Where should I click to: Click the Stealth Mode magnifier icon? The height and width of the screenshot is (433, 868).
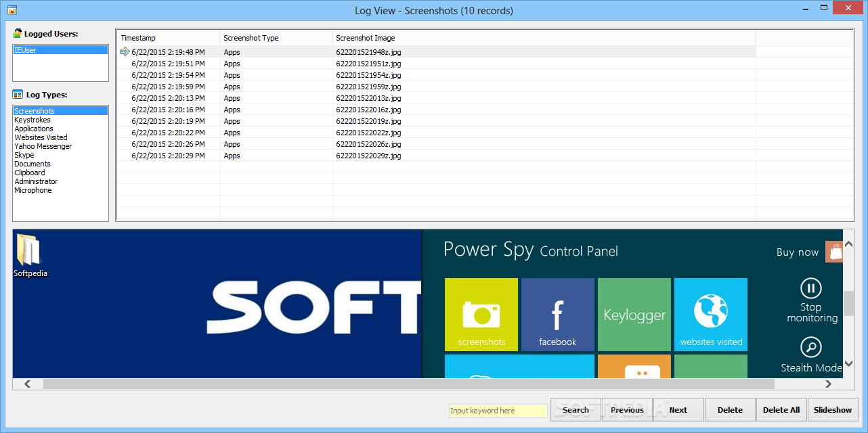coord(810,348)
